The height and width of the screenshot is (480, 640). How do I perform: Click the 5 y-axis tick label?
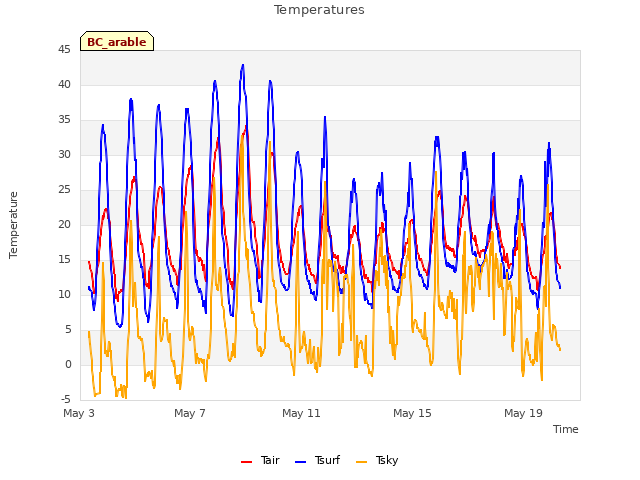coord(68,329)
